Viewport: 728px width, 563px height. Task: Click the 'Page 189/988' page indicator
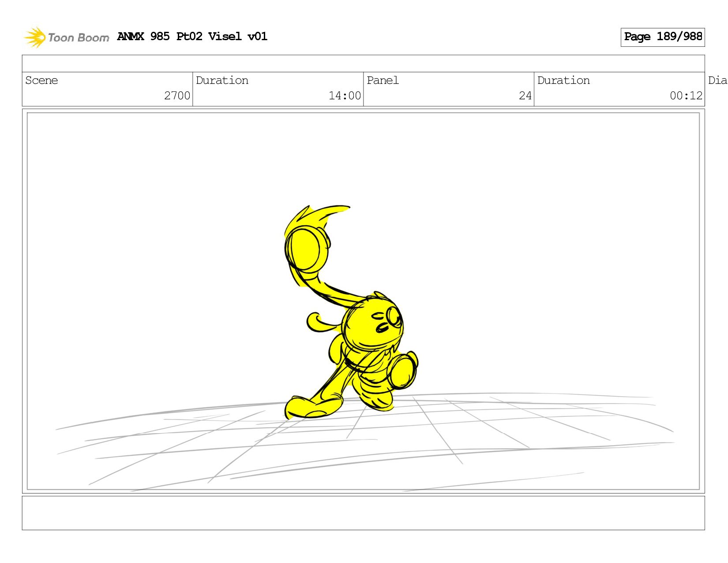point(663,37)
